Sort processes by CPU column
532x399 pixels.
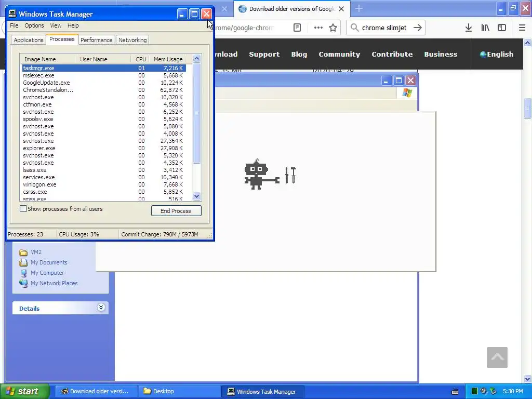click(140, 59)
